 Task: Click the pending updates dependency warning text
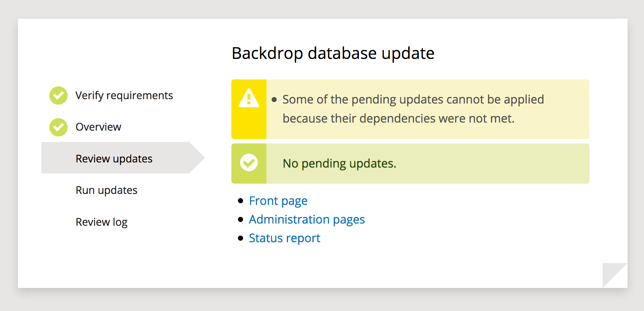pos(413,109)
